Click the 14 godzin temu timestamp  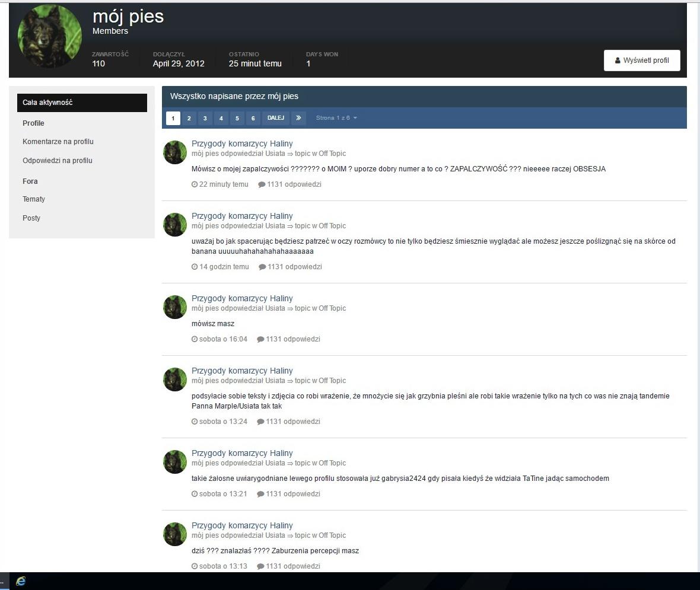[x=220, y=266]
